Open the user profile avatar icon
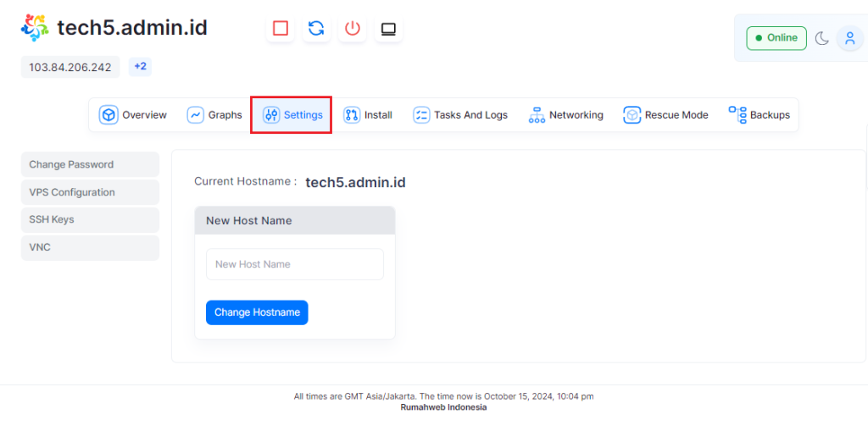This screenshot has width=868, height=431. click(x=849, y=38)
